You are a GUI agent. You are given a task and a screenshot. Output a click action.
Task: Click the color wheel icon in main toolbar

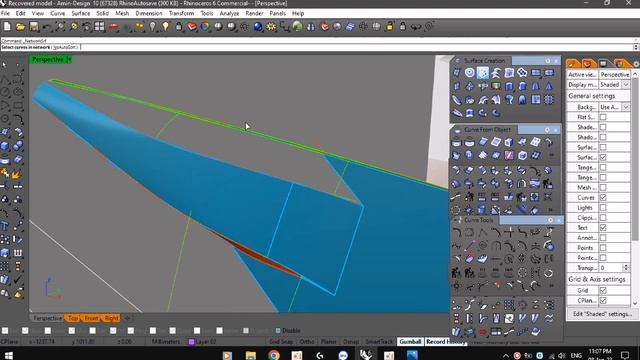(205, 27)
